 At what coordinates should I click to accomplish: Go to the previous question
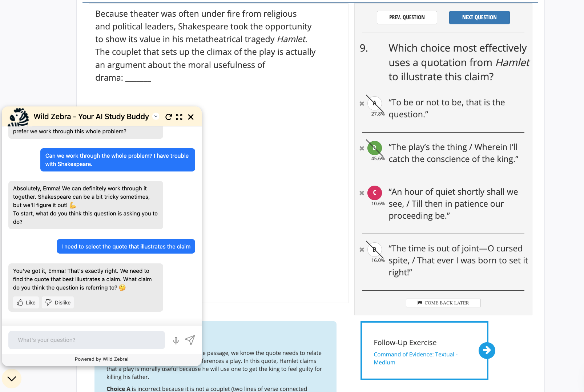coord(407,17)
